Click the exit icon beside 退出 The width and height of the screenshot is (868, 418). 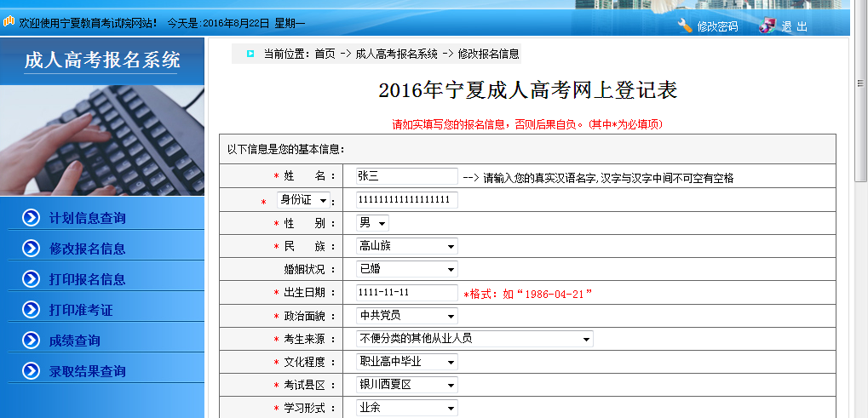(x=767, y=26)
